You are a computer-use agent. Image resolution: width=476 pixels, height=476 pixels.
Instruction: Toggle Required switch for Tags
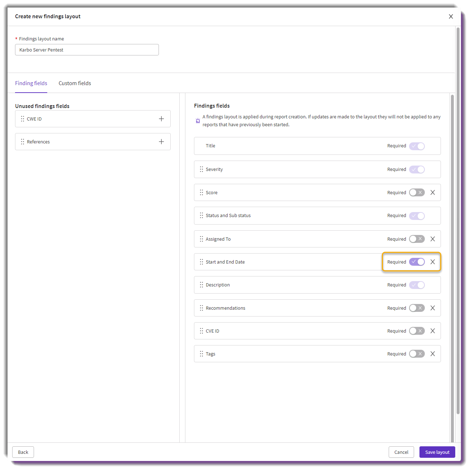pyautogui.click(x=417, y=354)
